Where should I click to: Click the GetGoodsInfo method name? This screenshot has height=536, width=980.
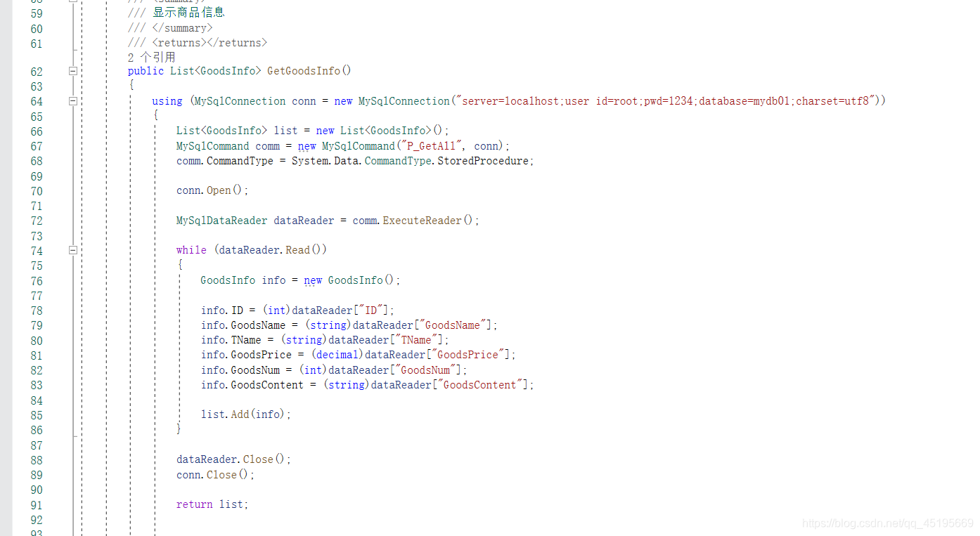(304, 71)
